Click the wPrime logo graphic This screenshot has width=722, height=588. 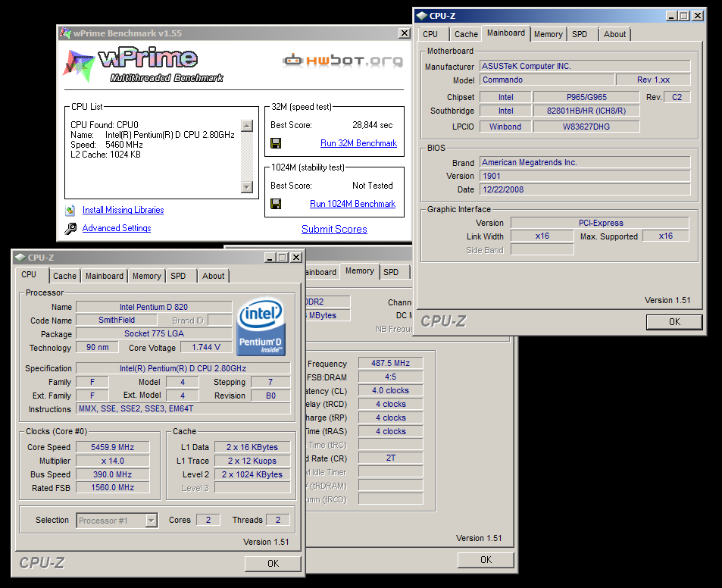142,64
